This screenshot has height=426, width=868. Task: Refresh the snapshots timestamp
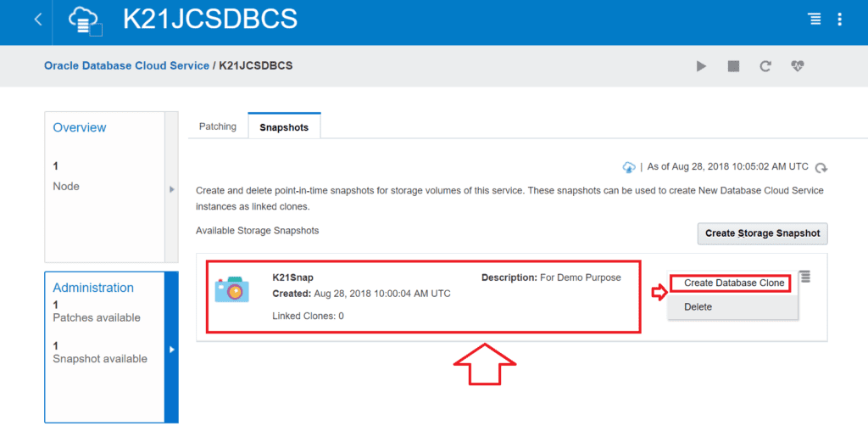tap(822, 168)
